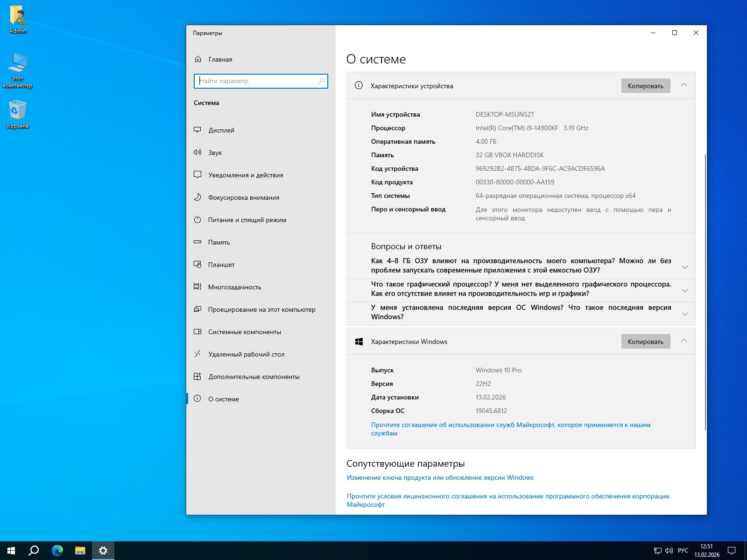Image resolution: width=747 pixels, height=560 pixels.
Task: Click the Sound speaker icon in sidebar
Action: tap(197, 153)
